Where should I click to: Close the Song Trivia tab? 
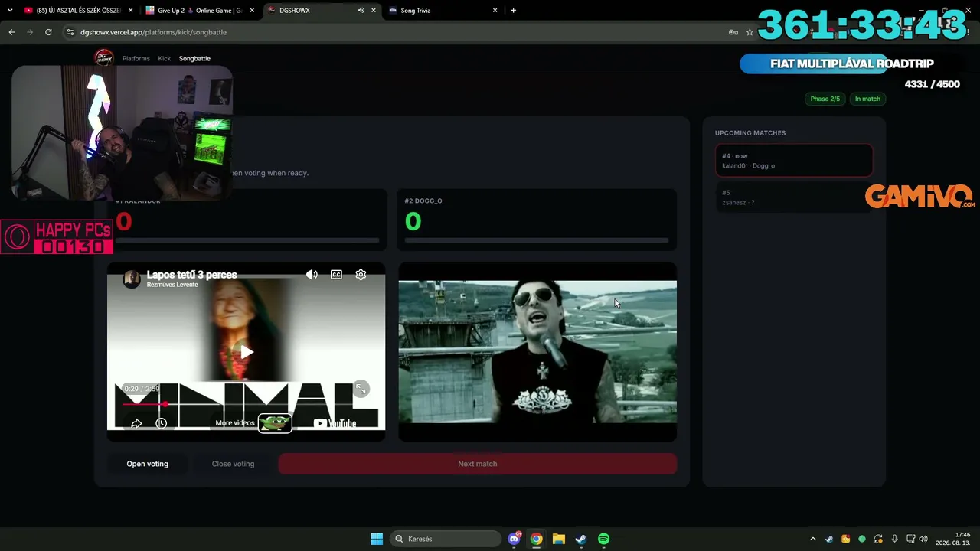click(x=495, y=11)
